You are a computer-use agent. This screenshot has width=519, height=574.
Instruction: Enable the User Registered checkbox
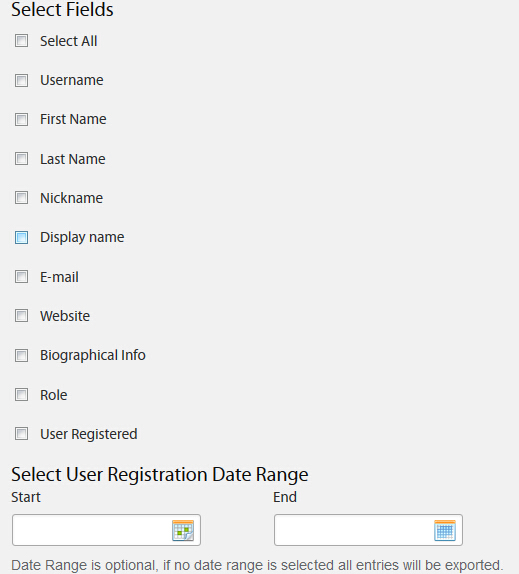pyautogui.click(x=21, y=434)
